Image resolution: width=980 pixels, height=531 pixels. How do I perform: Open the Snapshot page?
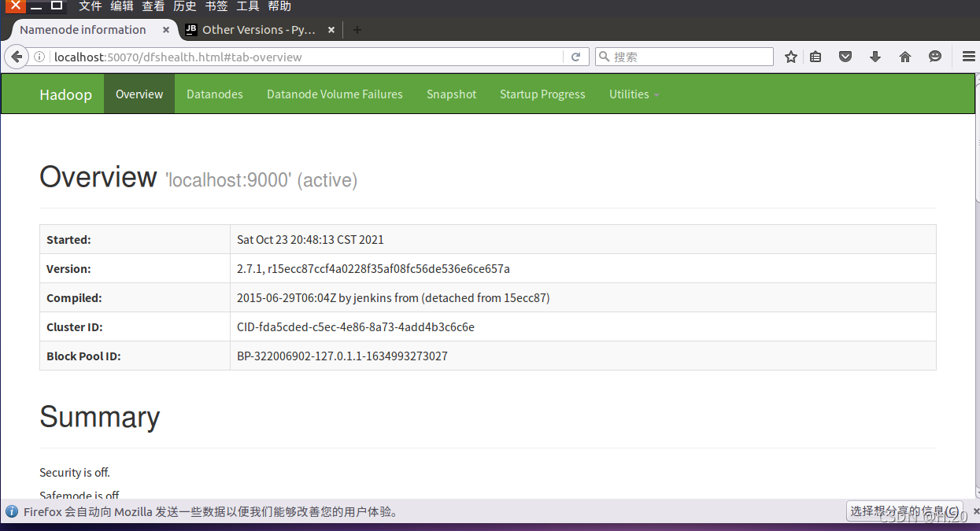pyautogui.click(x=451, y=94)
